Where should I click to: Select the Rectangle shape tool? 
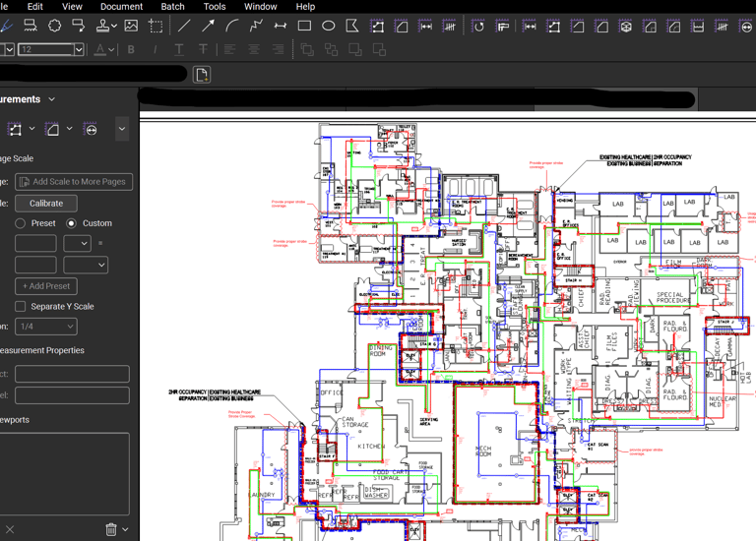click(x=304, y=26)
